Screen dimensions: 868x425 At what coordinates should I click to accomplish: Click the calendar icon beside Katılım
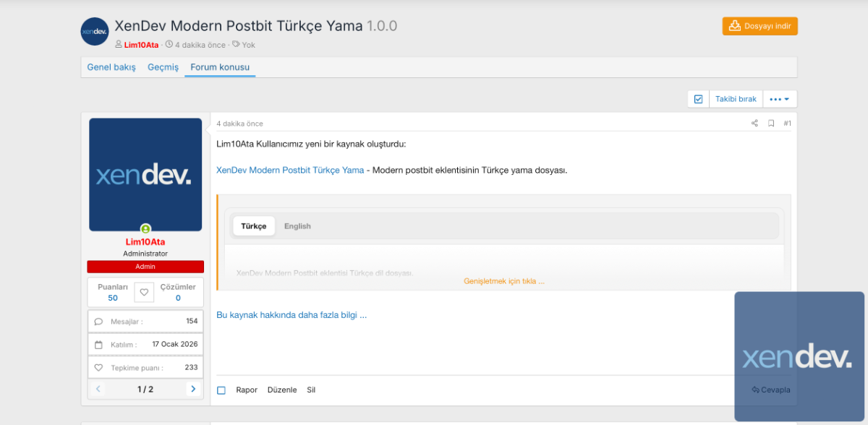[x=98, y=345]
